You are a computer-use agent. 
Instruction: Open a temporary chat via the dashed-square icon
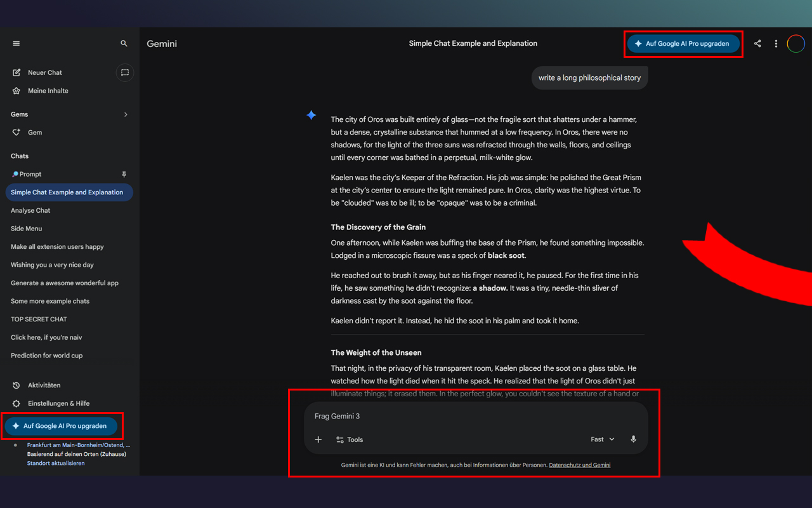point(125,72)
